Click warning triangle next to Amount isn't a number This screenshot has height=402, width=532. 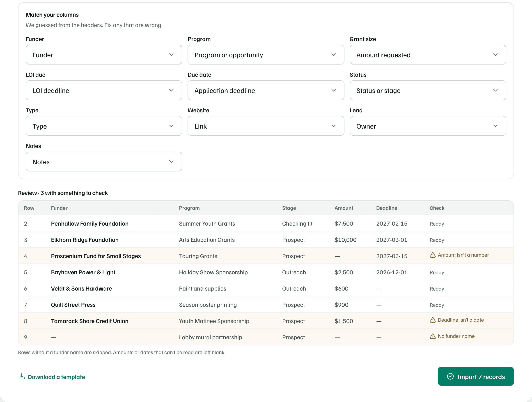[x=433, y=255]
